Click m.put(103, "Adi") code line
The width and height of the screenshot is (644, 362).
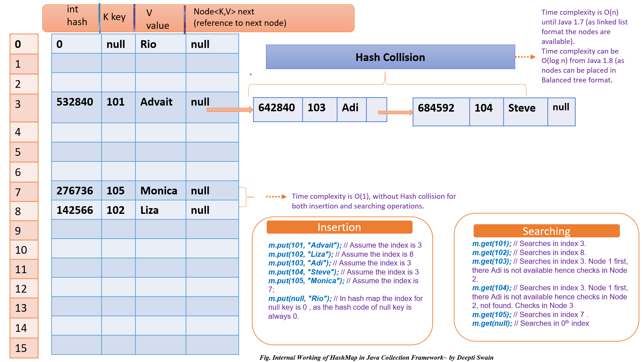click(300, 263)
